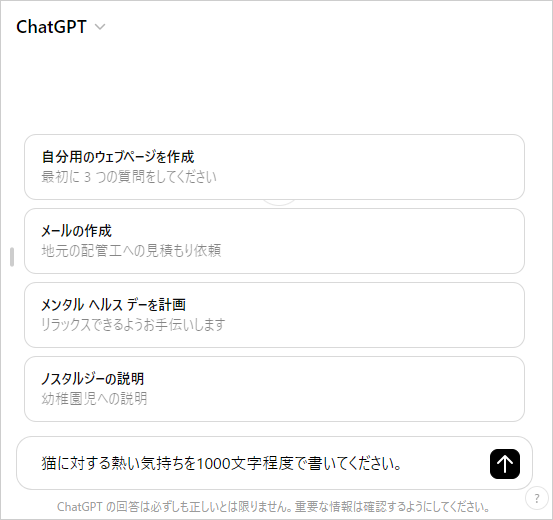Click the リラックスできるようお手伝いします subtitle

(133, 325)
